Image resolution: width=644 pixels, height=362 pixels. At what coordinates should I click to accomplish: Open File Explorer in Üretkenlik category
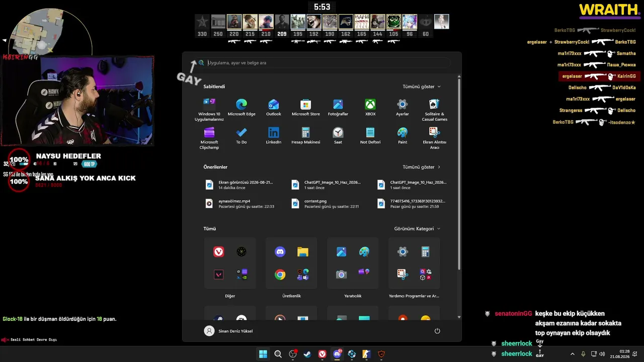[x=303, y=252]
